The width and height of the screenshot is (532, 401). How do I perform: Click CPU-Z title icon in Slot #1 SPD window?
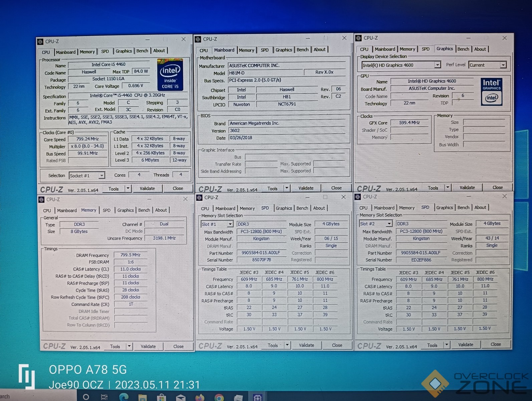[200, 197]
